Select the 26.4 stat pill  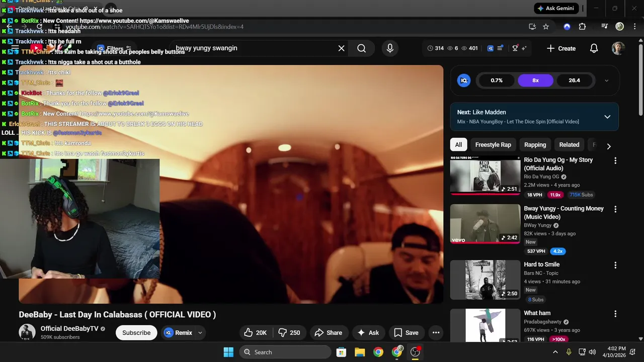click(574, 80)
